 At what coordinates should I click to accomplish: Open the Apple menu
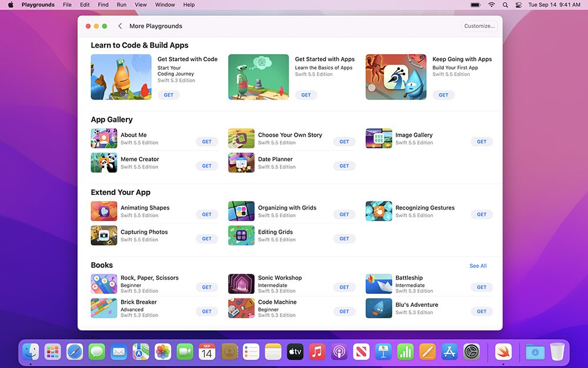11,5
